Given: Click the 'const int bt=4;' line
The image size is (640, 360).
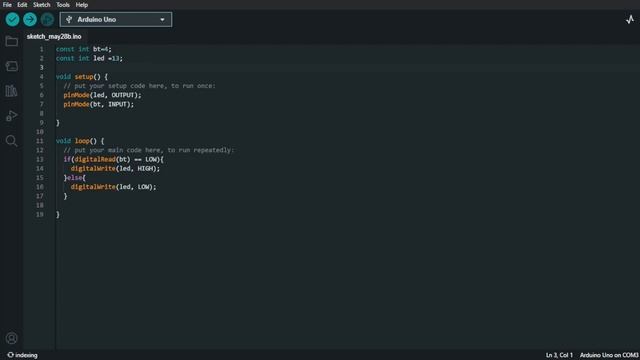Looking at the screenshot, I should (84, 49).
